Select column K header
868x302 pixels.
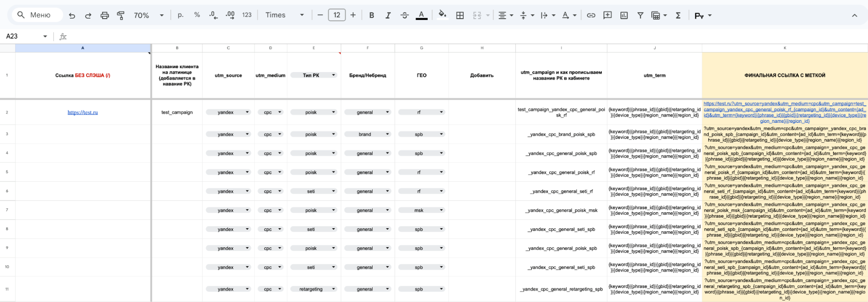[x=785, y=48]
